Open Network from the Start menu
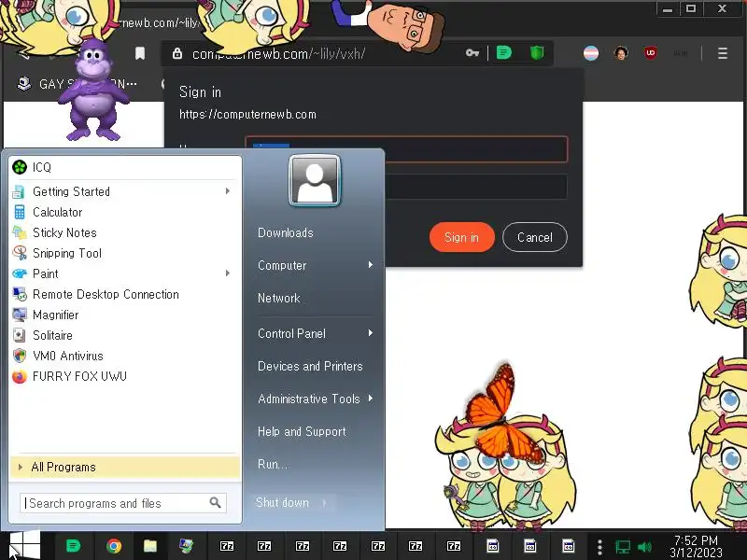 pyautogui.click(x=278, y=298)
